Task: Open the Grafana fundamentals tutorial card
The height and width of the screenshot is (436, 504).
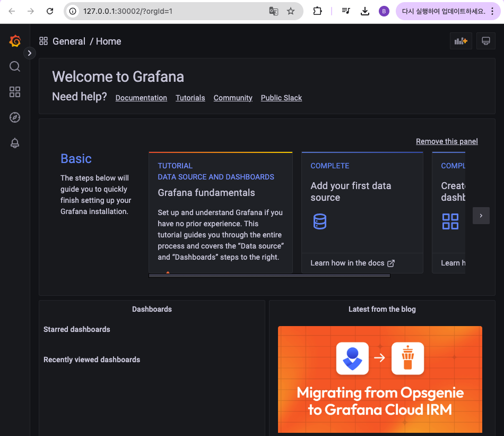Action: (x=221, y=212)
